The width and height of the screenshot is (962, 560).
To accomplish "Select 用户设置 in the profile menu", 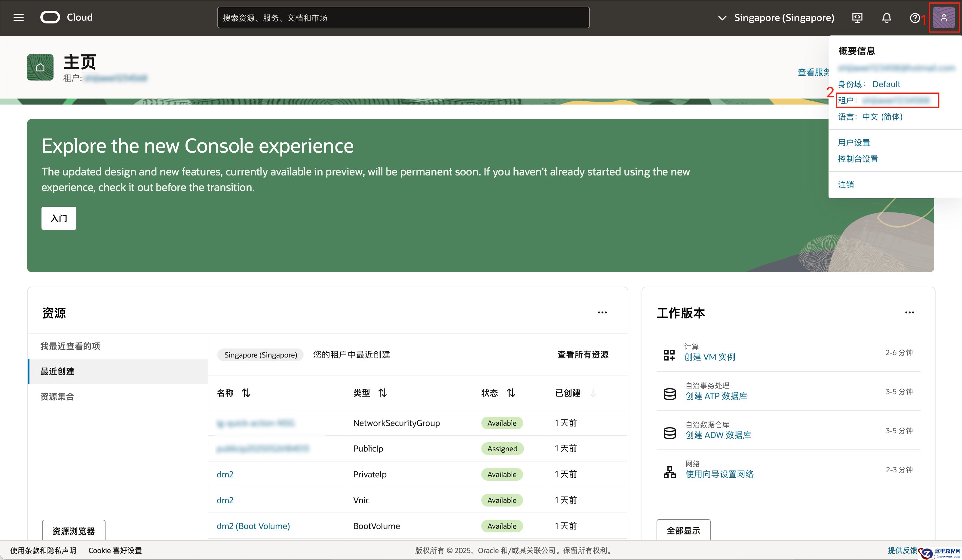I will tap(853, 143).
